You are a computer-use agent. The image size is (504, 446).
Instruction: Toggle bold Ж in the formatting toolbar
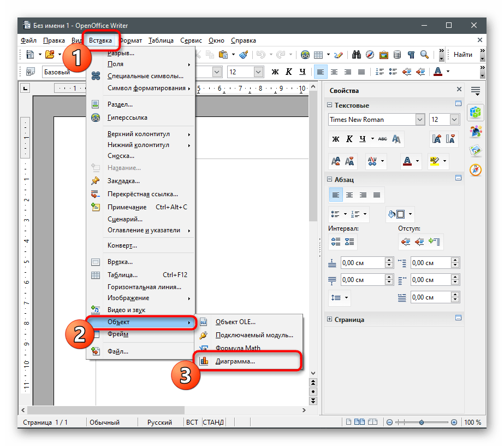[x=275, y=72]
